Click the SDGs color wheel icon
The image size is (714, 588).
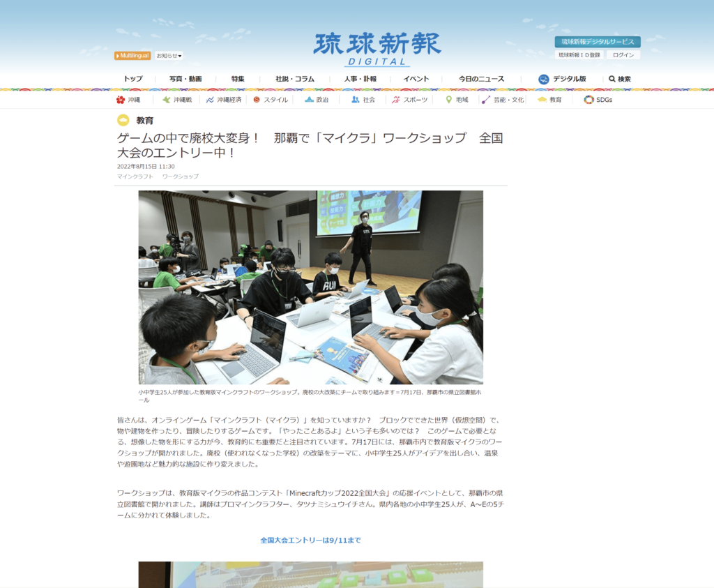[589, 100]
